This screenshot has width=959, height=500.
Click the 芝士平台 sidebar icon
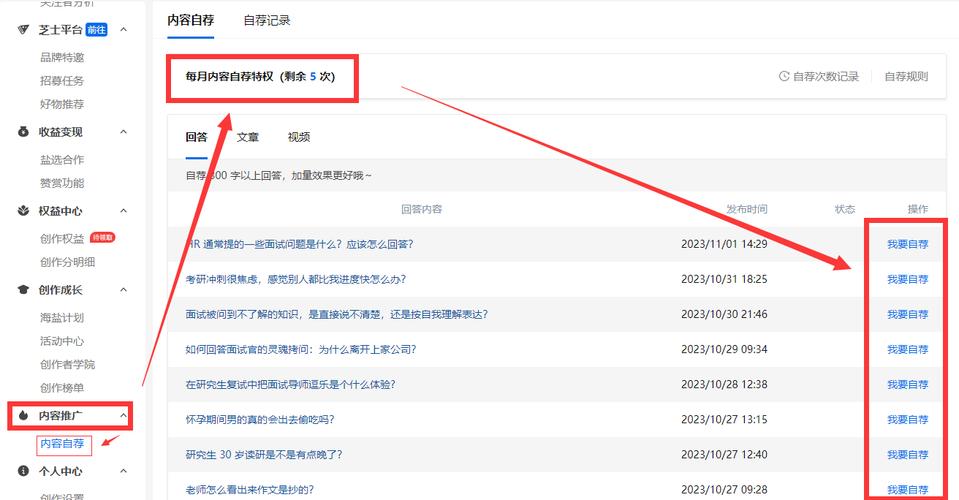tap(23, 29)
